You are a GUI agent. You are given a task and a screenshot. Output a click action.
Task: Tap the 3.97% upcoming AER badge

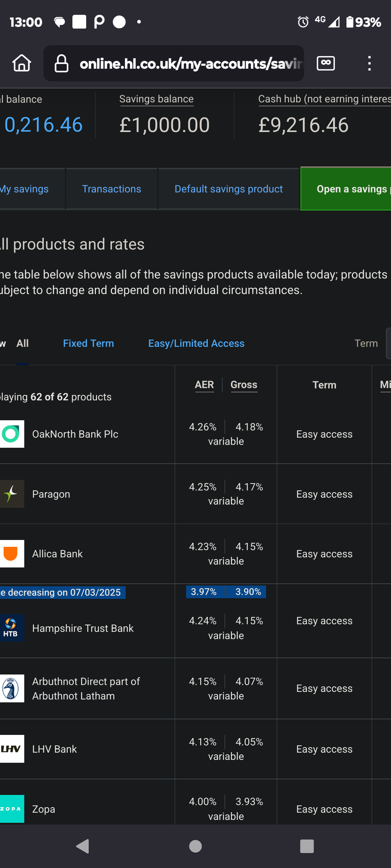point(203,592)
